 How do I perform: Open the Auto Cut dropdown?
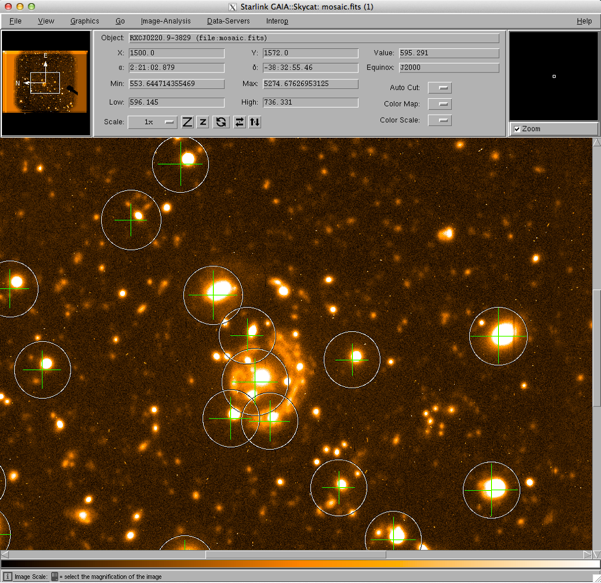pos(439,88)
